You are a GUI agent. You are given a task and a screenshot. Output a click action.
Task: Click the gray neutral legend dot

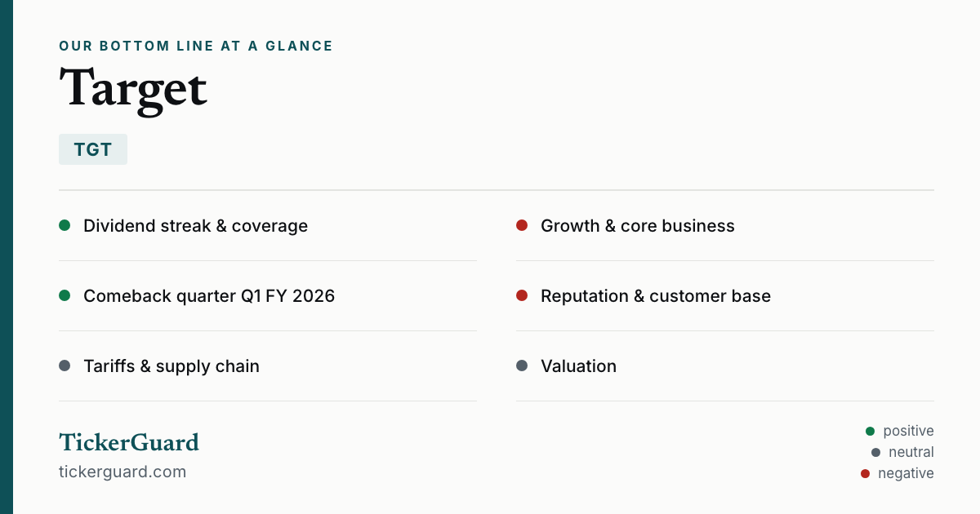click(875, 452)
